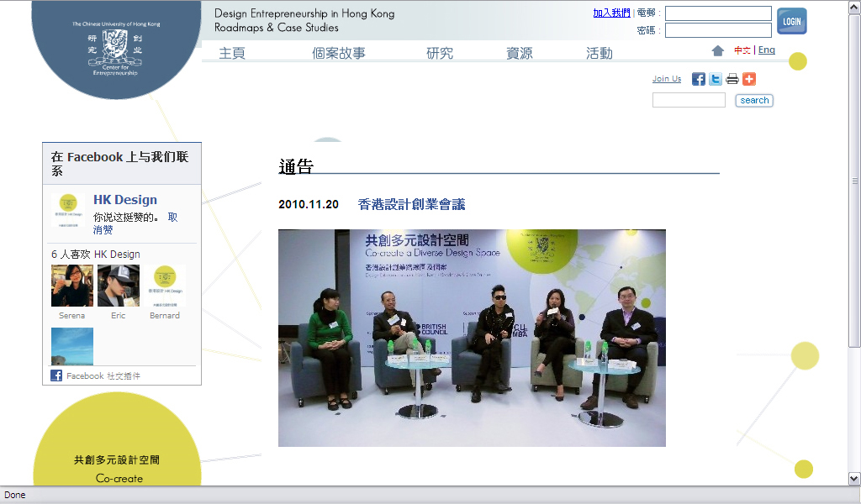Open the 個案故事 menu

(x=339, y=53)
